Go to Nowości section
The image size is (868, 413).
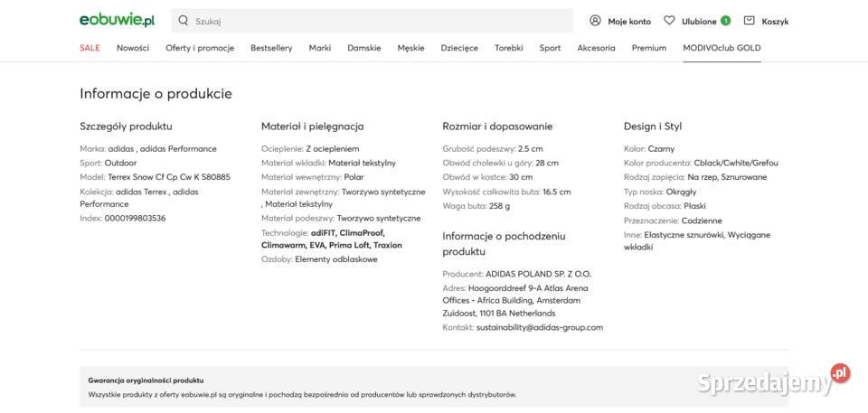[x=133, y=48]
